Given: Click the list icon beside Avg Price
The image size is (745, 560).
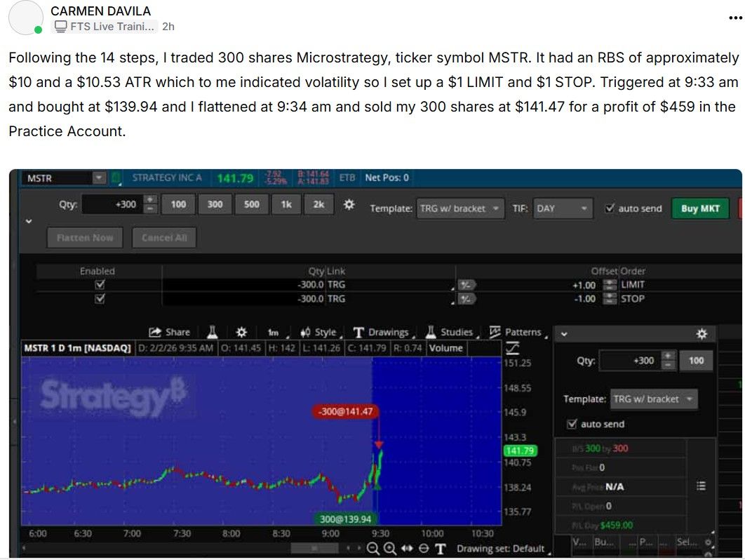Looking at the screenshot, I should point(701,486).
